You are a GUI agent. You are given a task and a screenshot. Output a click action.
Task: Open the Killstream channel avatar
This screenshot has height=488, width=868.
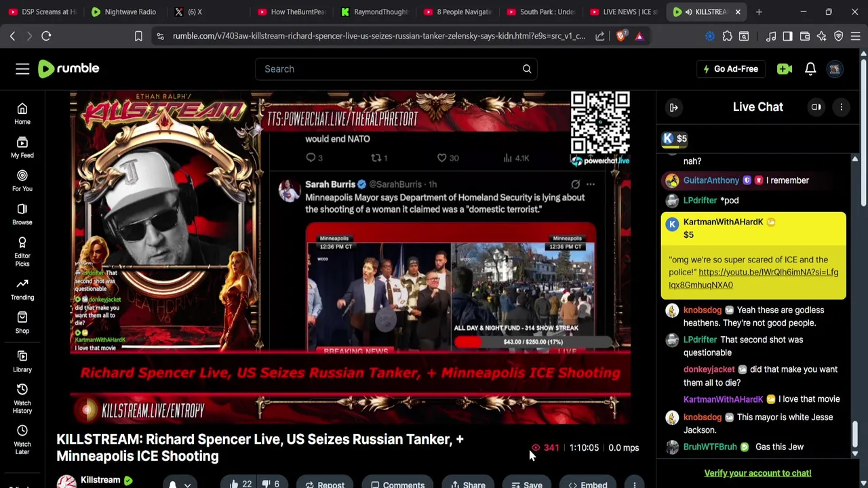point(66,483)
